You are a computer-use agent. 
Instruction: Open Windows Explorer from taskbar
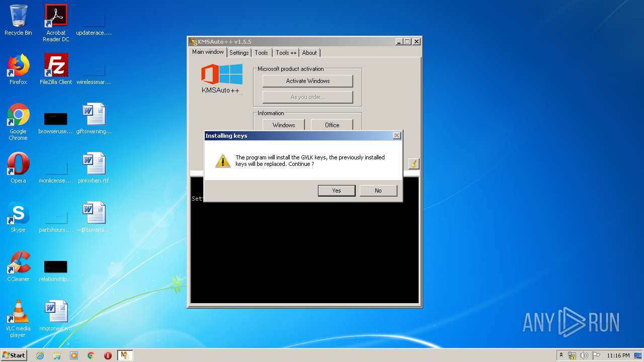pos(57,355)
